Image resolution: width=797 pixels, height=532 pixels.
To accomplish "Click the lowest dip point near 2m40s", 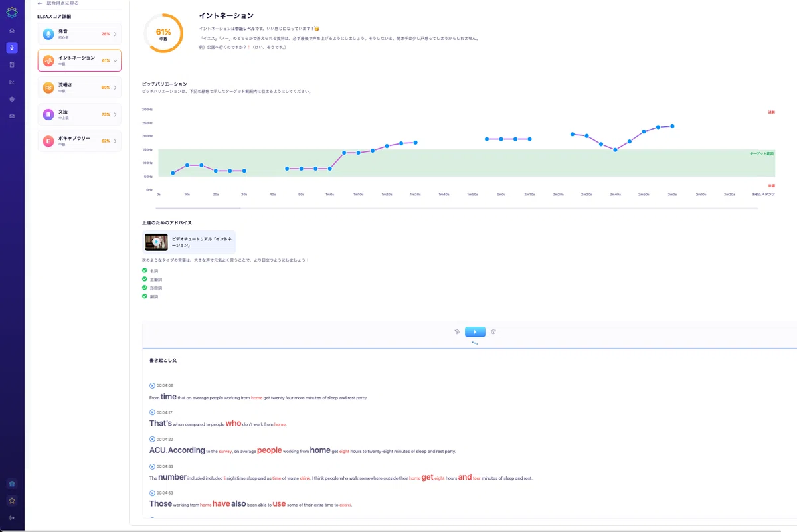I will [x=615, y=150].
